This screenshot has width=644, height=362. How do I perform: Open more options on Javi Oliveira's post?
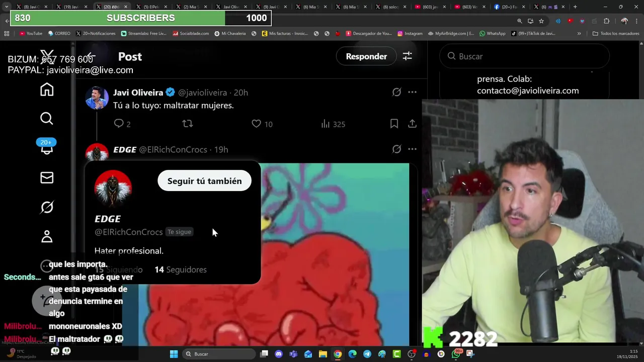[x=412, y=92]
